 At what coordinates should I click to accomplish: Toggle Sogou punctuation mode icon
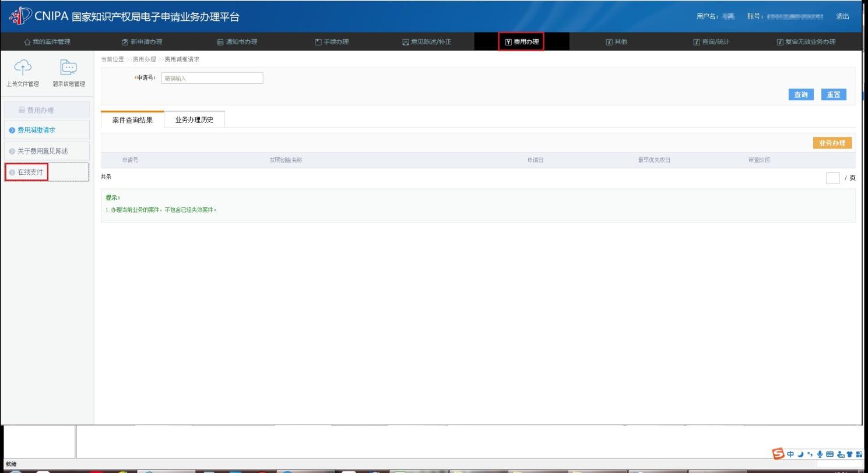tap(810, 454)
